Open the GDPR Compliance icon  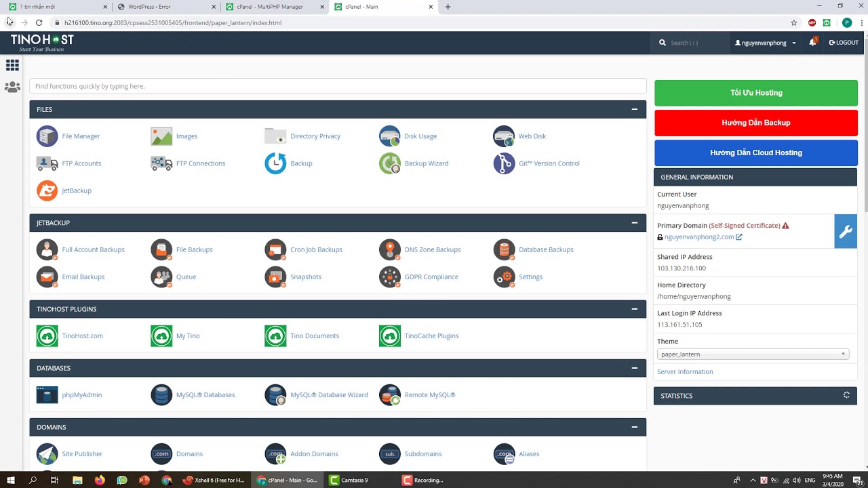390,277
